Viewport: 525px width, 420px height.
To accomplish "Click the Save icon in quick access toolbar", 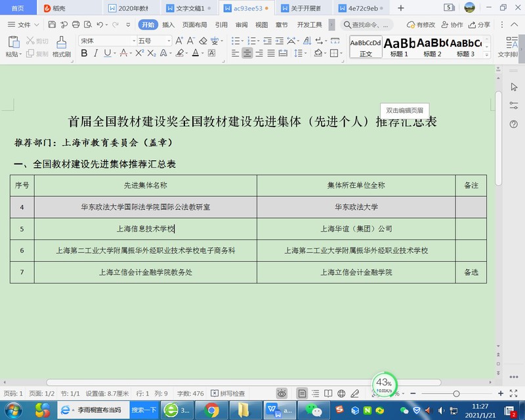I will (52, 25).
